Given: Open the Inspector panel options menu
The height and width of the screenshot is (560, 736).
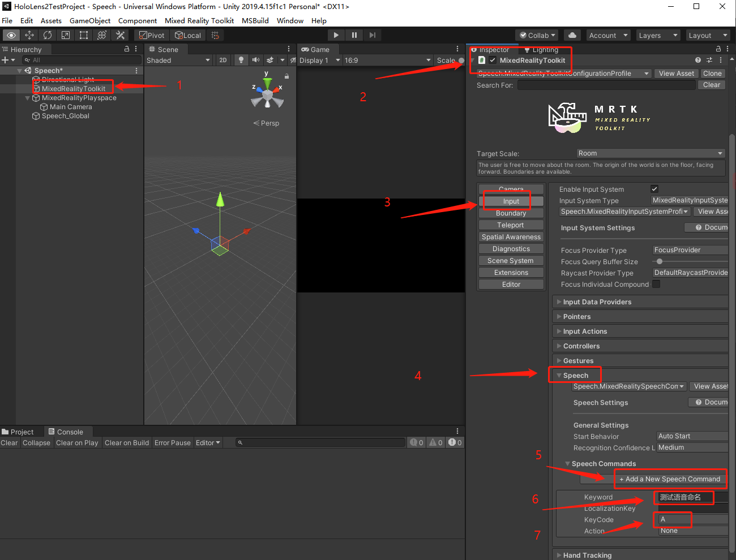Looking at the screenshot, I should click(x=728, y=49).
